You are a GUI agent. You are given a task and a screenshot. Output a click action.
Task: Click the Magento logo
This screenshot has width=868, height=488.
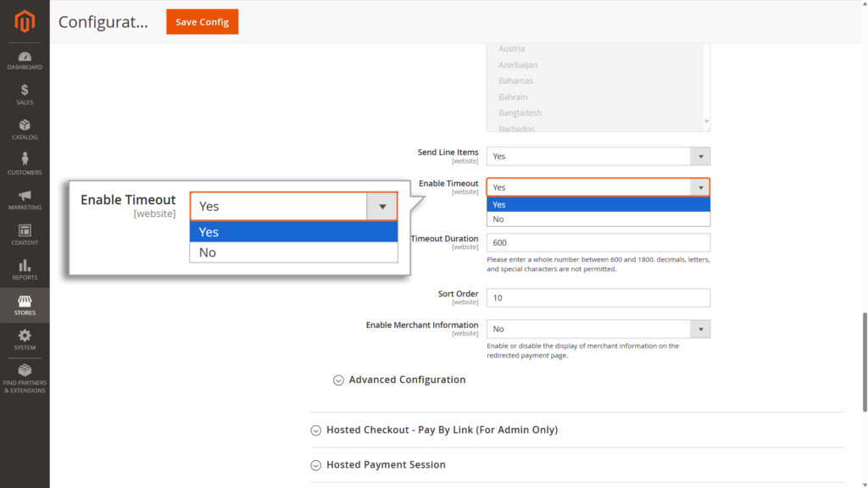(x=25, y=21)
